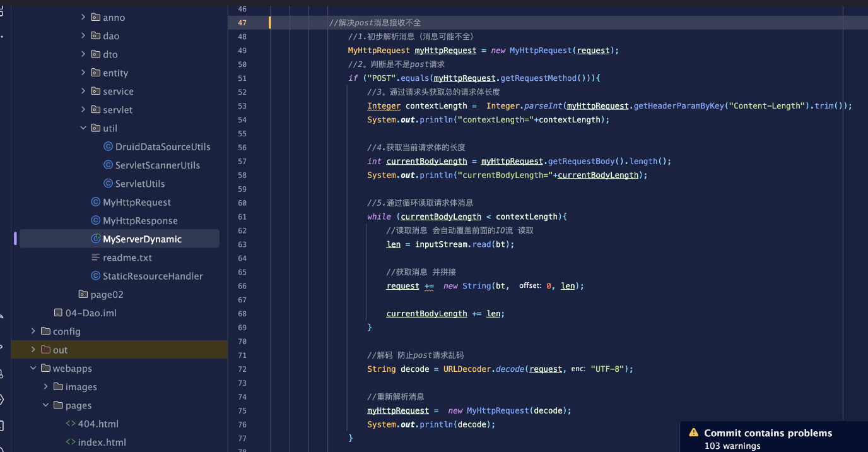868x452 pixels.
Task: Click the entity package folder icon
Action: pyautogui.click(x=95, y=73)
